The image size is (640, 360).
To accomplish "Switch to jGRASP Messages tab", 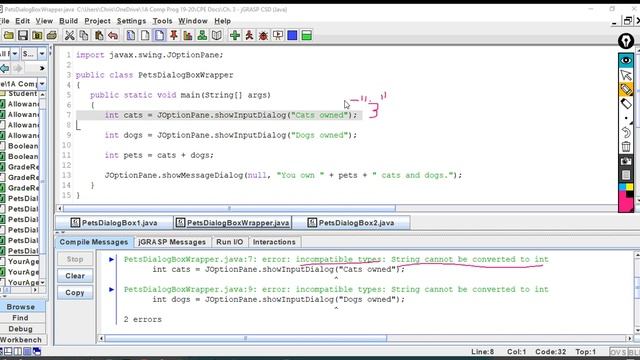I will [x=172, y=242].
